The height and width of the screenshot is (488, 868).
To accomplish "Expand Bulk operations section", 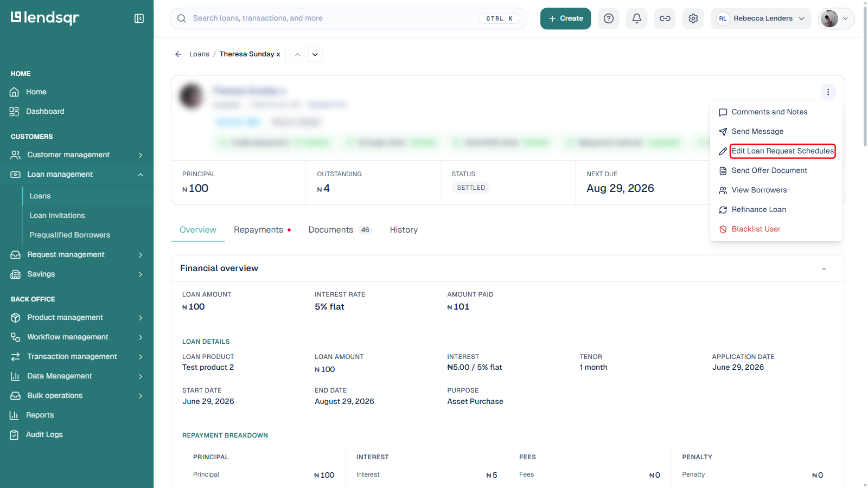I will 76,395.
